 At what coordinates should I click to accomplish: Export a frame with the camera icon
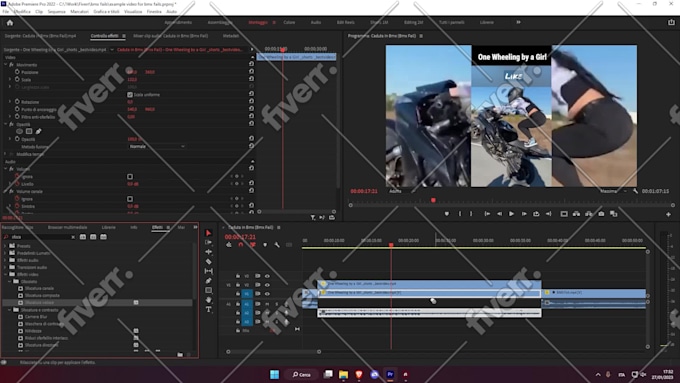601,214
